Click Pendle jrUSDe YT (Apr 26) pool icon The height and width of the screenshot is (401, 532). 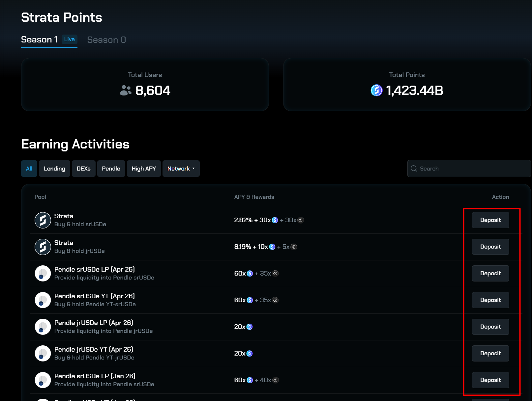(43, 354)
